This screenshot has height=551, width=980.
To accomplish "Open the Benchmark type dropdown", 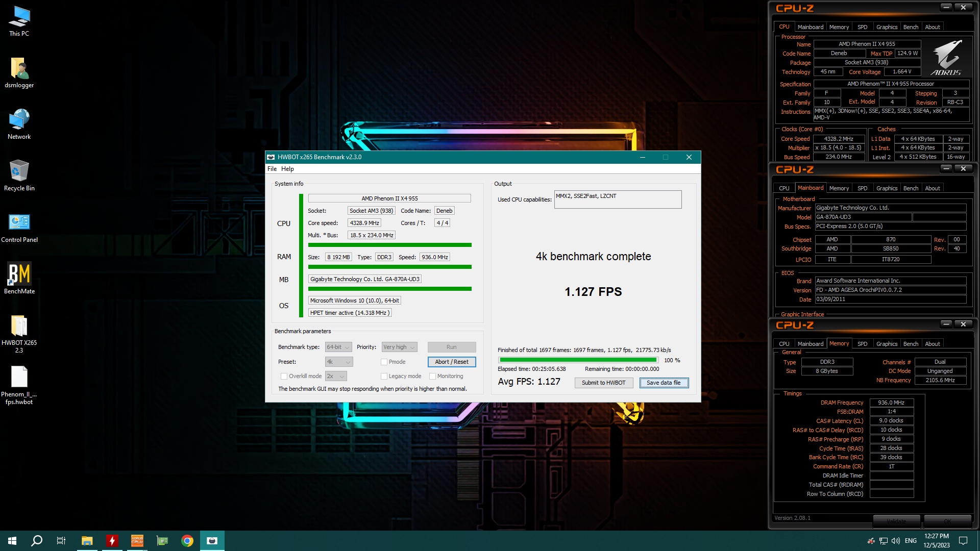I will click(338, 347).
